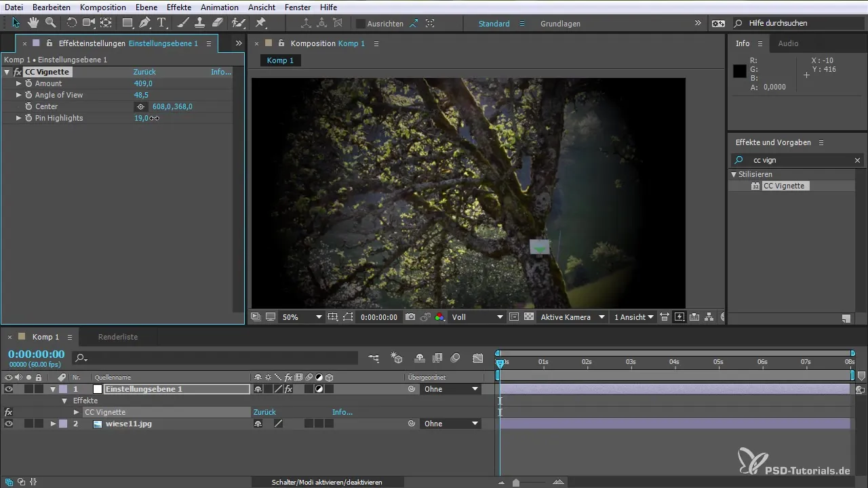The height and width of the screenshot is (488, 868).
Task: Click the Draft 3D icon in timeline
Action: click(x=397, y=358)
